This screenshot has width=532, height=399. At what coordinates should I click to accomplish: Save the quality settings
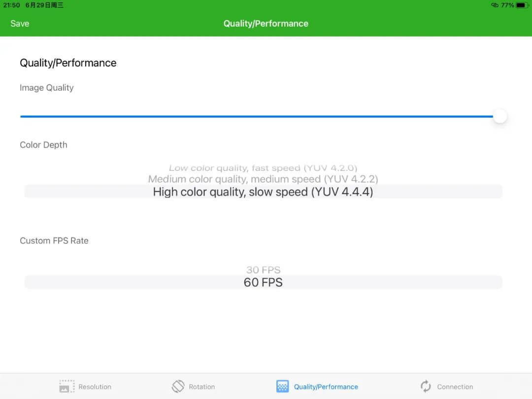[x=20, y=24]
